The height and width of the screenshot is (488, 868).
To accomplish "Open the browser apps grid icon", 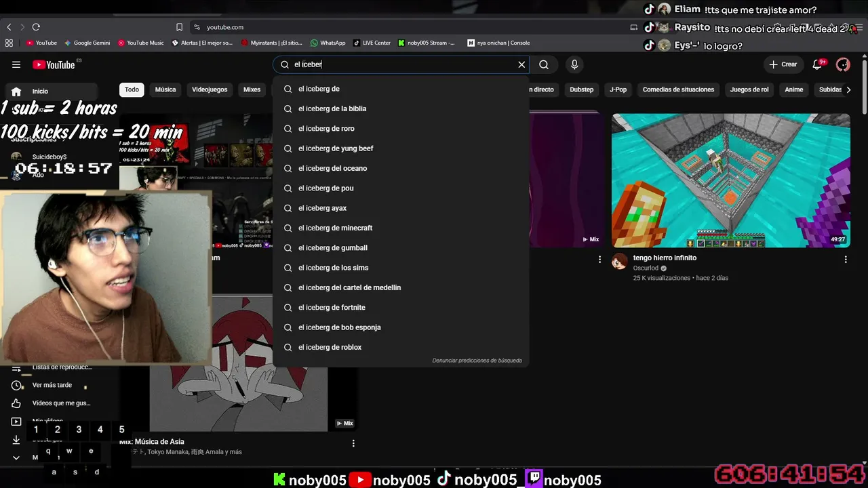I will tap(9, 43).
